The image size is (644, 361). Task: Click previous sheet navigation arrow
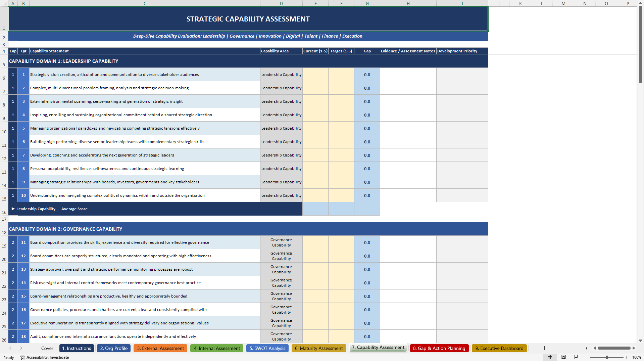tap(10, 348)
